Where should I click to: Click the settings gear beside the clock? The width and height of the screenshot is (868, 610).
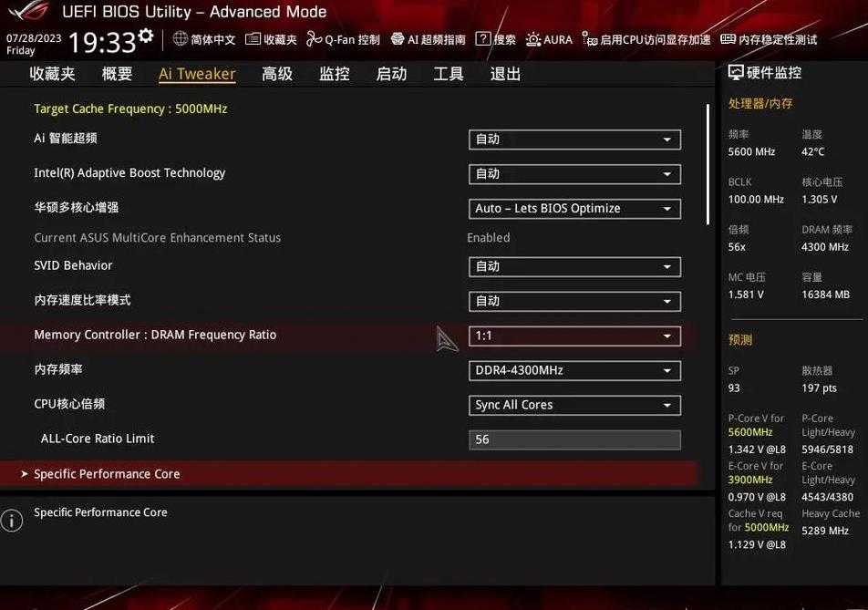pyautogui.click(x=146, y=36)
